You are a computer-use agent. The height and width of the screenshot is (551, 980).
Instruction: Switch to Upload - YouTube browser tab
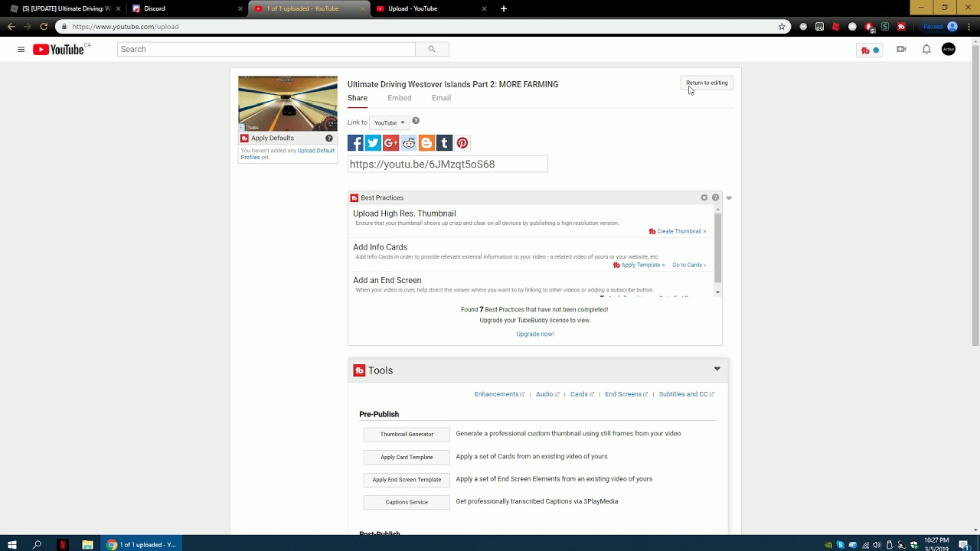click(x=431, y=8)
